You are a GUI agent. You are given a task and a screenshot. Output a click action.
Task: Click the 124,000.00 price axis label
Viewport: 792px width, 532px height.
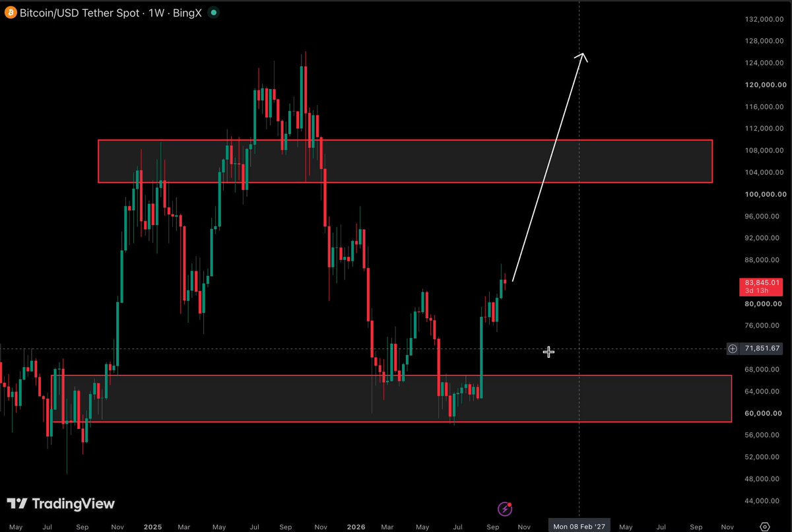click(764, 63)
